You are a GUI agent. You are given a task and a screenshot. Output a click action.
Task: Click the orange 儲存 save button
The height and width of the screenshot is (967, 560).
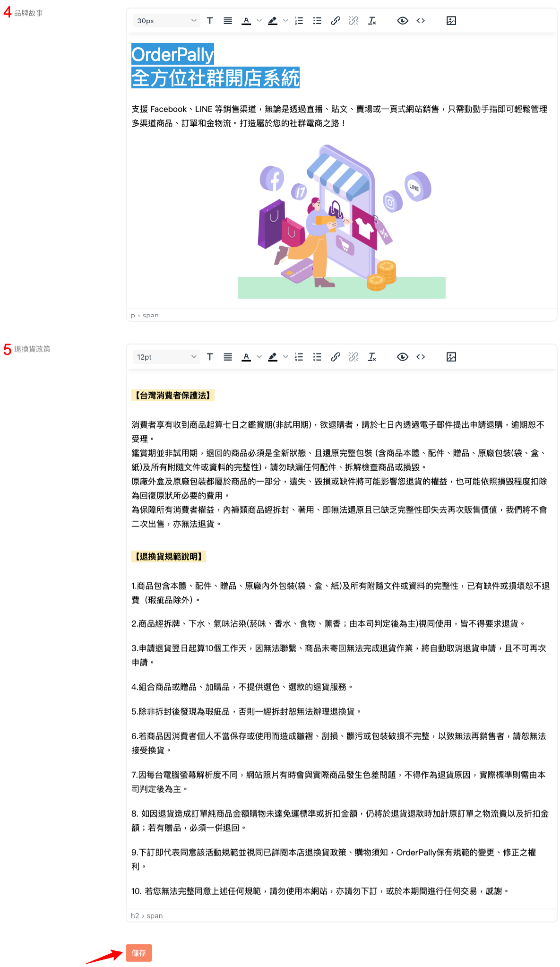click(x=139, y=953)
